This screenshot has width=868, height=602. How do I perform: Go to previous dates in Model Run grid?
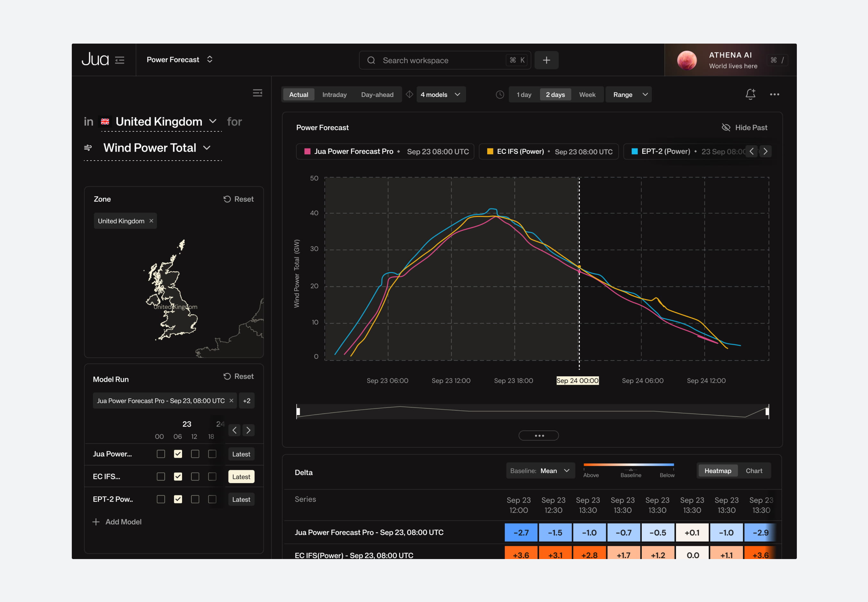pos(235,431)
